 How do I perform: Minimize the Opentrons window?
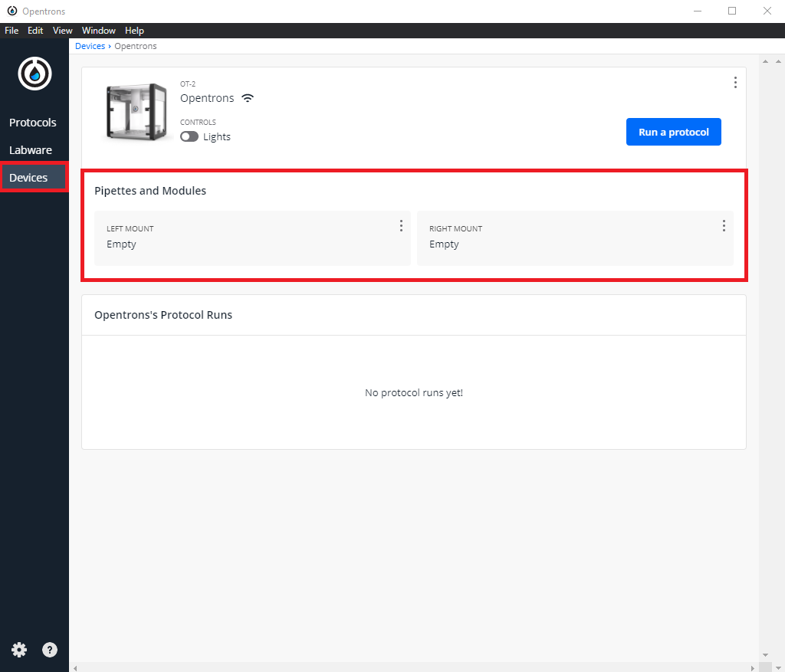coord(697,11)
